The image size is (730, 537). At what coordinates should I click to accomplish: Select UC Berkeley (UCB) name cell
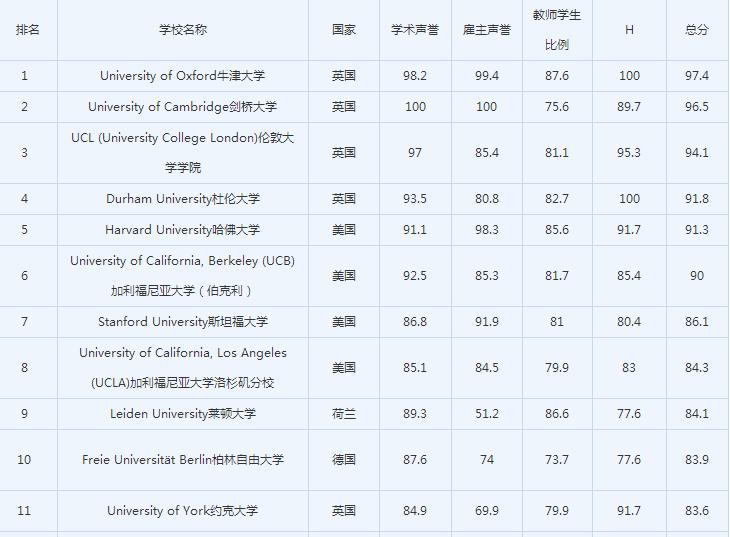click(x=182, y=276)
